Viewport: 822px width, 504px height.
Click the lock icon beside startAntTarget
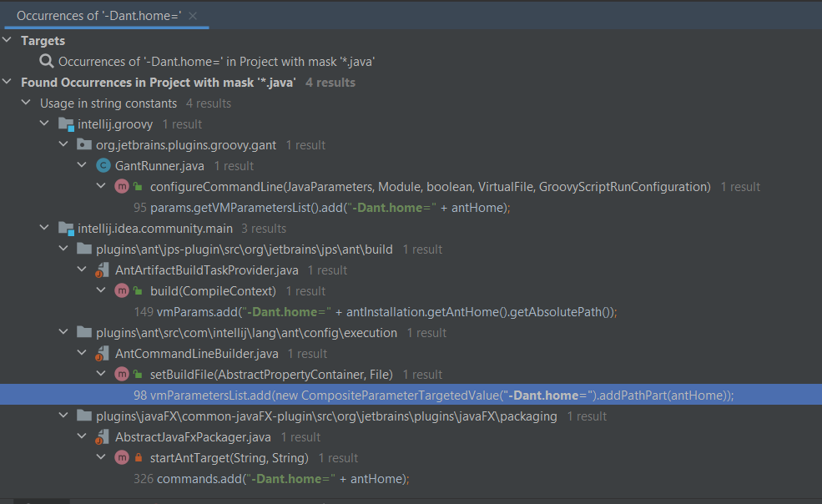(x=139, y=458)
